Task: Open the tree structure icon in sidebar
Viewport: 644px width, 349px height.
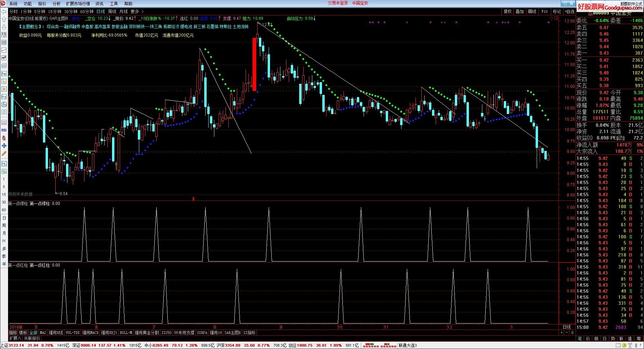Action: click(x=4, y=81)
